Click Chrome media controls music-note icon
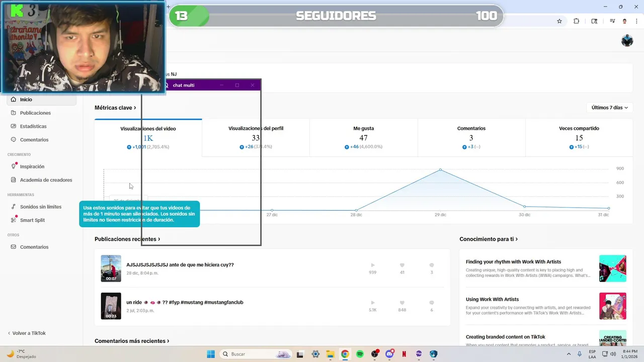The width and height of the screenshot is (644, 362). click(612, 21)
